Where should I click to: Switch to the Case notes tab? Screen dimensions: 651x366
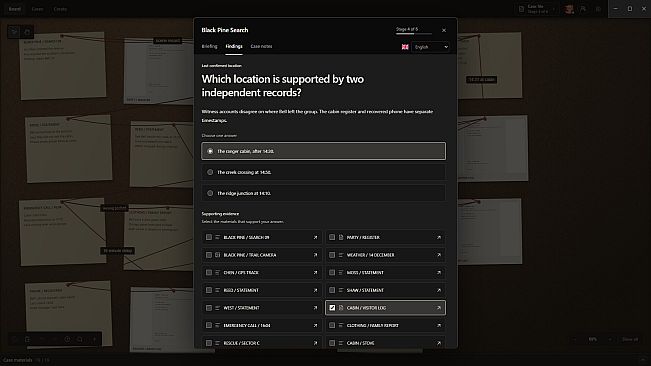pos(261,46)
